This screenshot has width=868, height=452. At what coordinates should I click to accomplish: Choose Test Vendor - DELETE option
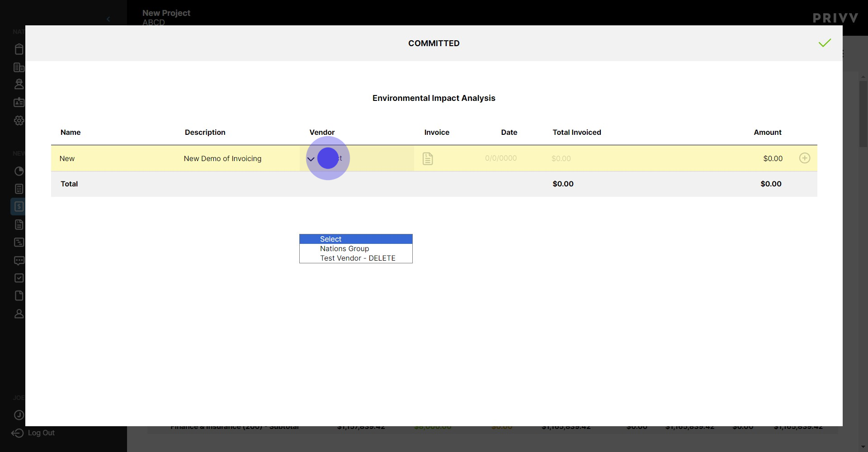pos(358,258)
